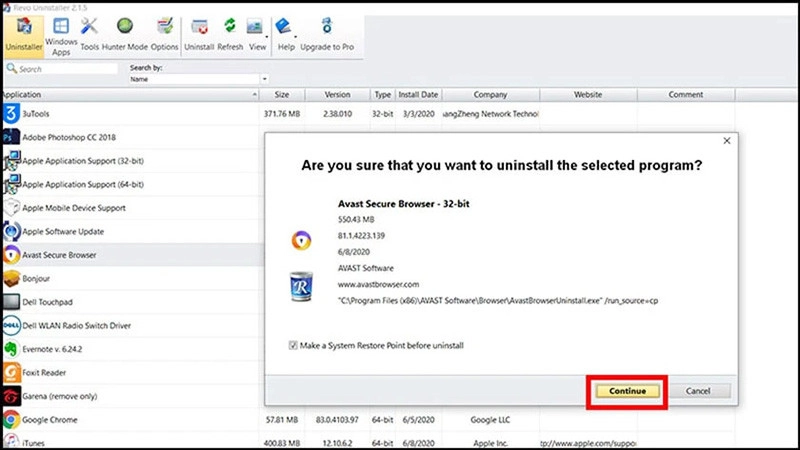
Task: Select the Dell Touchpad icon
Action: click(x=11, y=302)
